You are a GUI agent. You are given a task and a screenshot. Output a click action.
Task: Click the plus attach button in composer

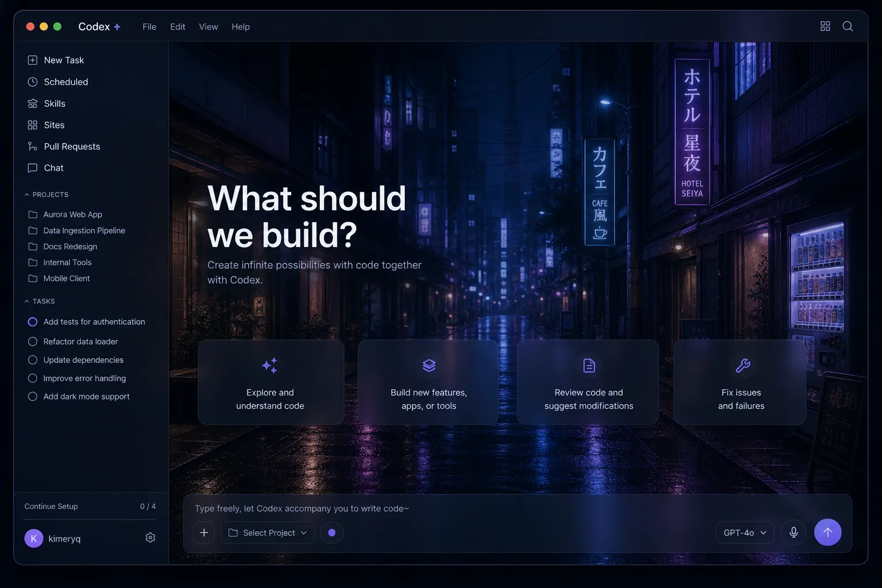coord(204,532)
